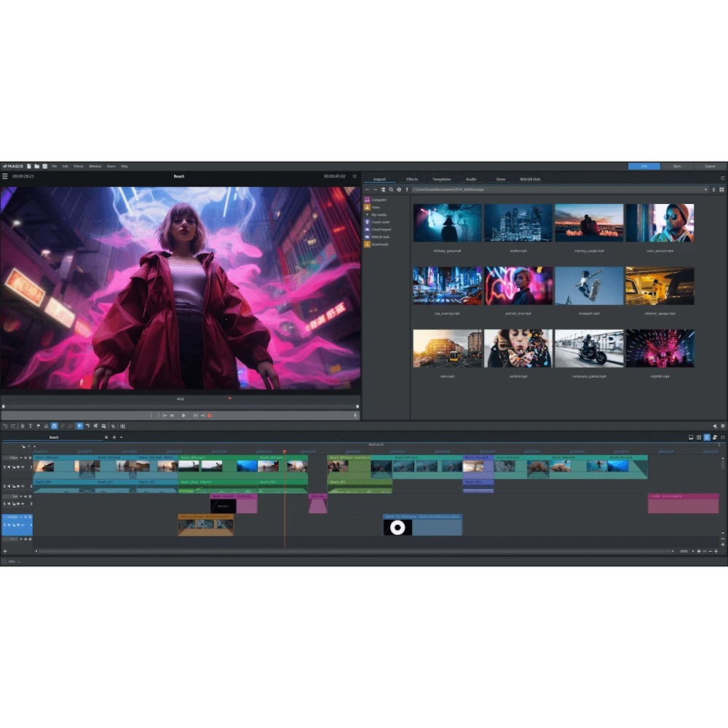The image size is (728, 728).
Task: Select the skatepark.mp4 thumbnail in Media Pool
Action: tap(588, 285)
